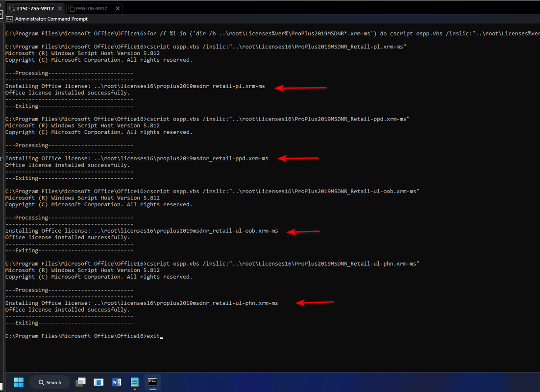The height and width of the screenshot is (392, 540).
Task: Open Notepad from the taskbar
Action: pos(135,382)
